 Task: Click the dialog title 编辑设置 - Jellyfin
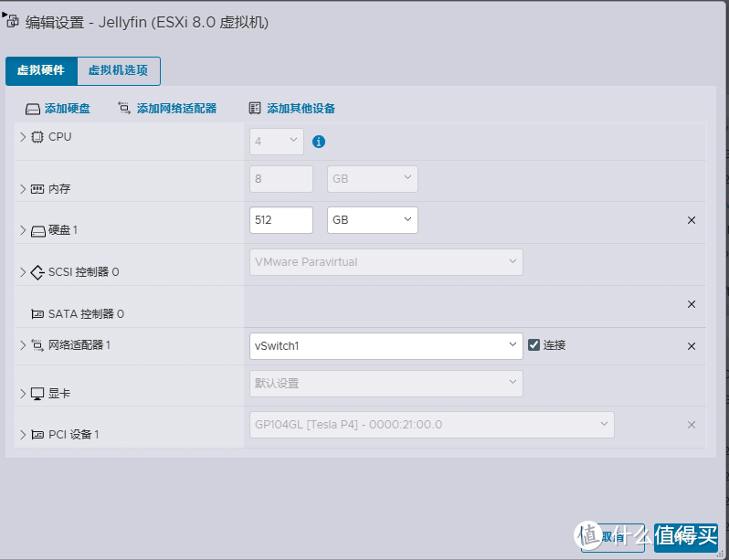coord(146,22)
